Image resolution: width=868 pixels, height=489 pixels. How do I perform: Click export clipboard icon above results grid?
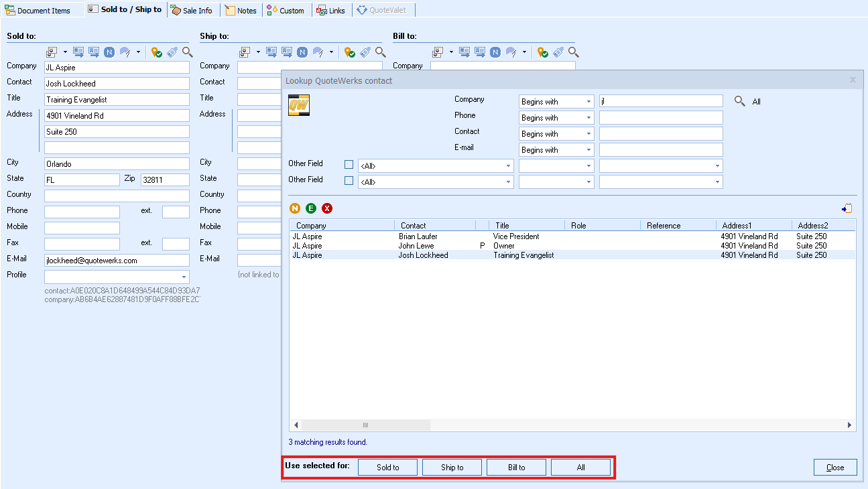click(x=847, y=208)
